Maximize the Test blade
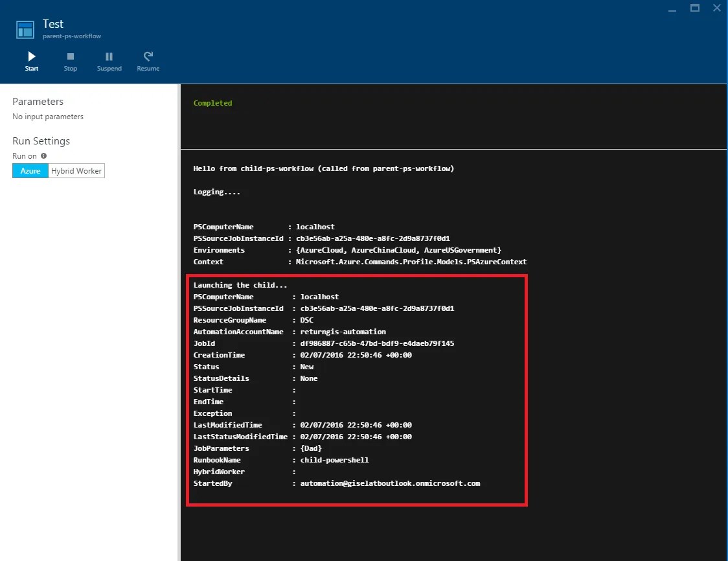Viewport: 728px width, 561px height. pos(694,8)
